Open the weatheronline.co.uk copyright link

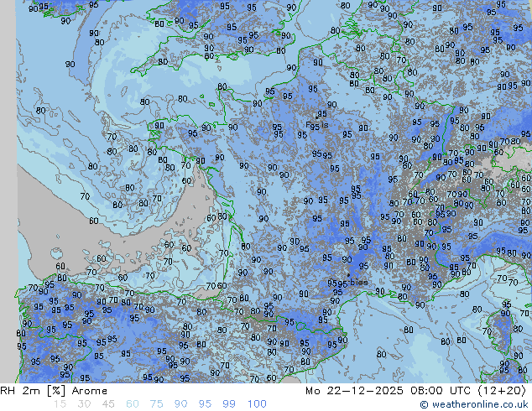(x=474, y=404)
